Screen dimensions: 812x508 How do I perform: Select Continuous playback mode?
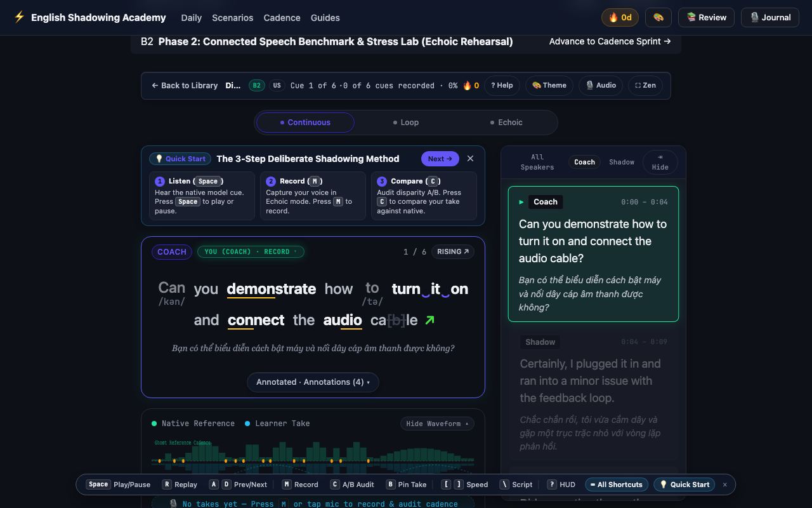305,123
